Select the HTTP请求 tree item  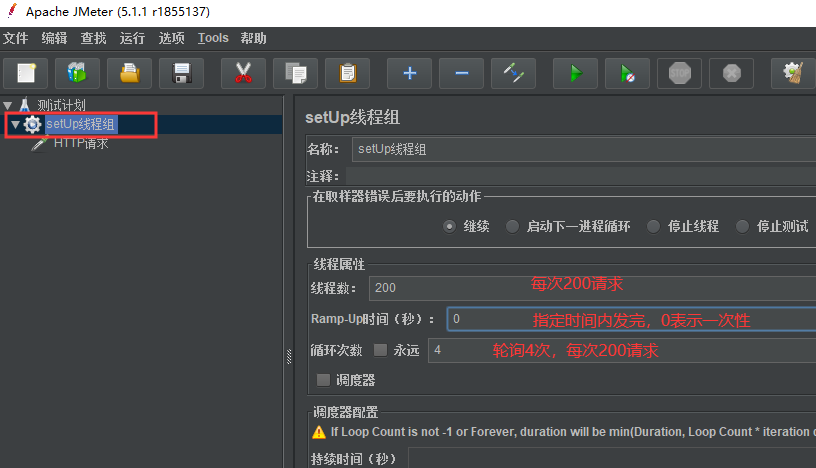point(81,144)
